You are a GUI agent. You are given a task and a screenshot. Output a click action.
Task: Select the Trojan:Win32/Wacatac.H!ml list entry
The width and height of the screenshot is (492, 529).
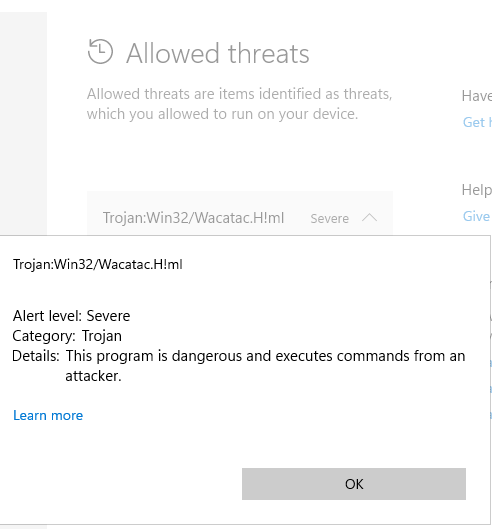(240, 213)
